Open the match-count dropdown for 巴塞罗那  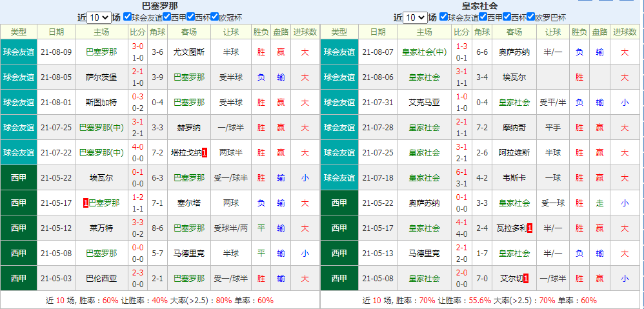99,17
